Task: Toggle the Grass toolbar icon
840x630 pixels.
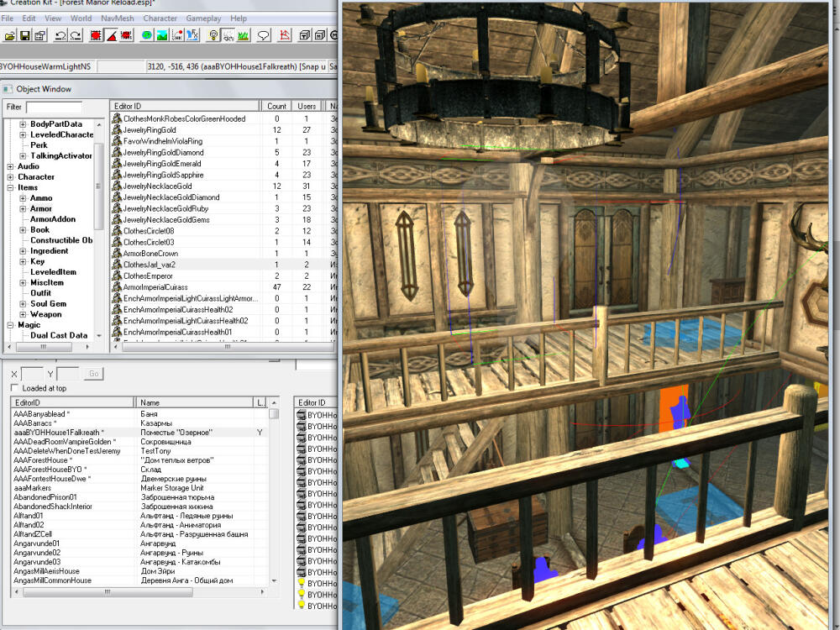Action: tap(244, 36)
